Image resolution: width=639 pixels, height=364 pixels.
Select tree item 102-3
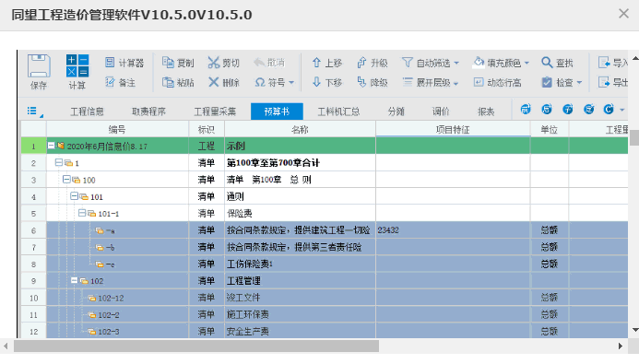coord(104,332)
